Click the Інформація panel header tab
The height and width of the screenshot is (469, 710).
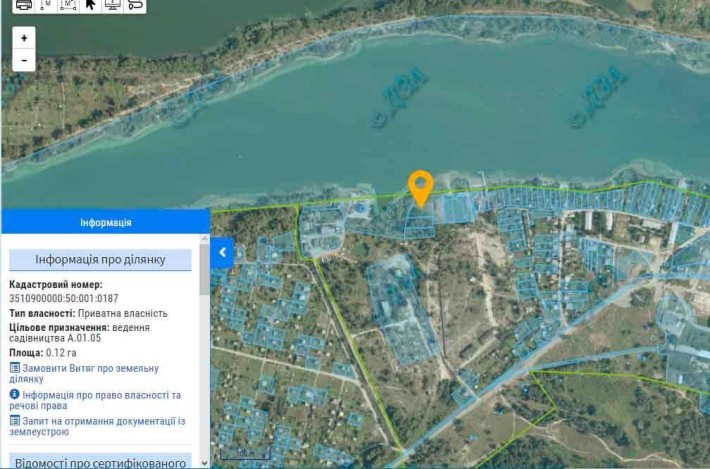(x=106, y=222)
